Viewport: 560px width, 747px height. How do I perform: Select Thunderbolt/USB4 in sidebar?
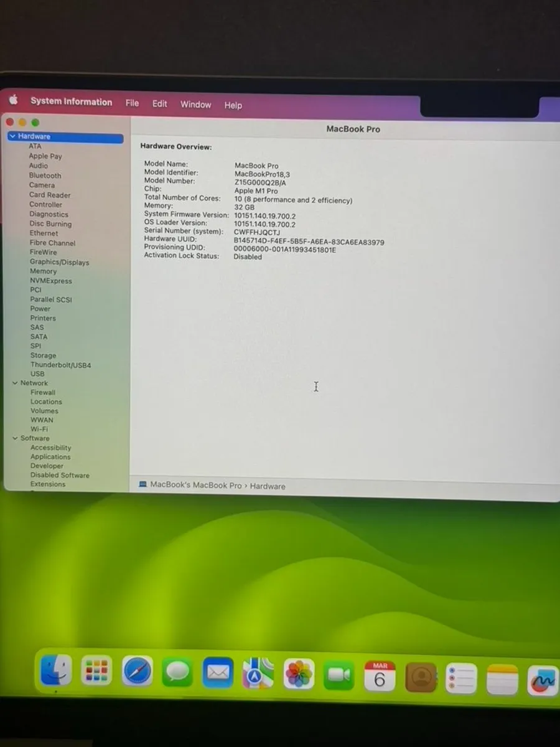(x=60, y=365)
